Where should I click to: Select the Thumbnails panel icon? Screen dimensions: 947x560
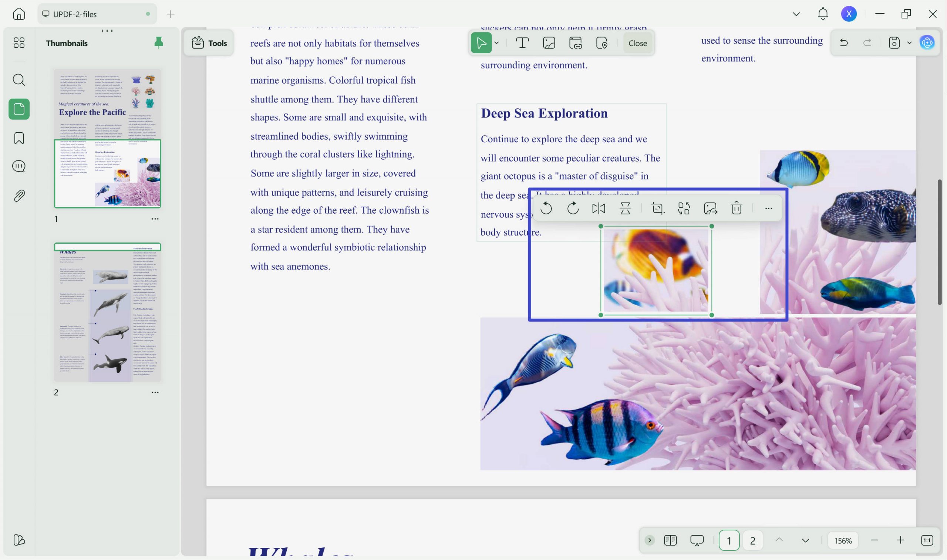pos(19,109)
